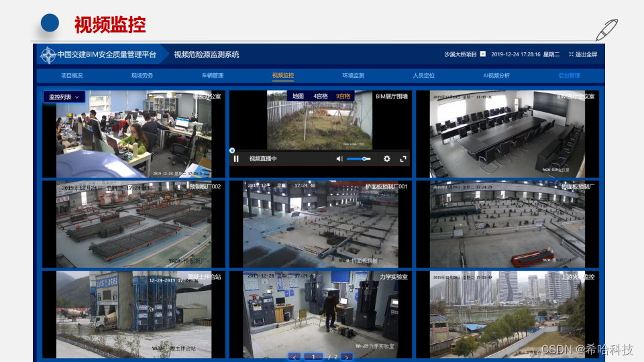
Task: Select the office camera feed
Action: point(134,134)
